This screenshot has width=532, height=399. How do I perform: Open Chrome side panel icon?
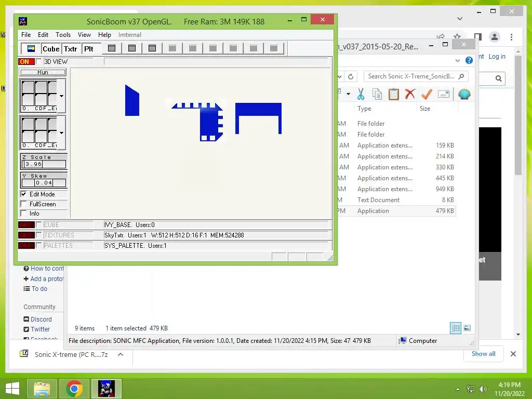[478, 37]
